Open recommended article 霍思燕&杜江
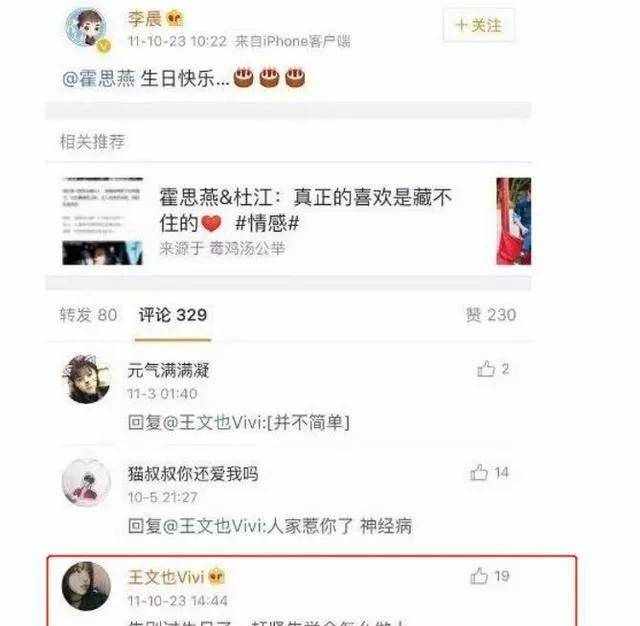 click(305, 210)
